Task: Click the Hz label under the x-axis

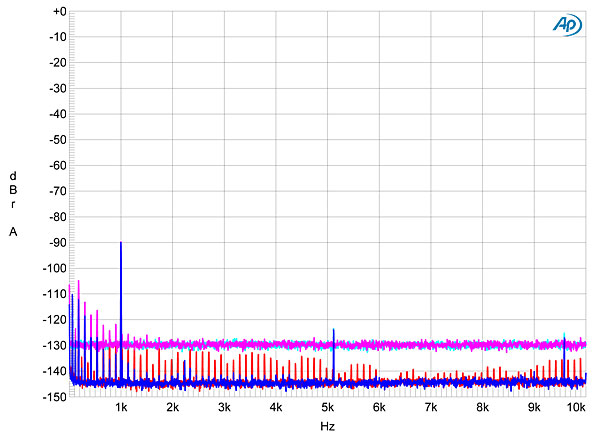Action: point(327,426)
